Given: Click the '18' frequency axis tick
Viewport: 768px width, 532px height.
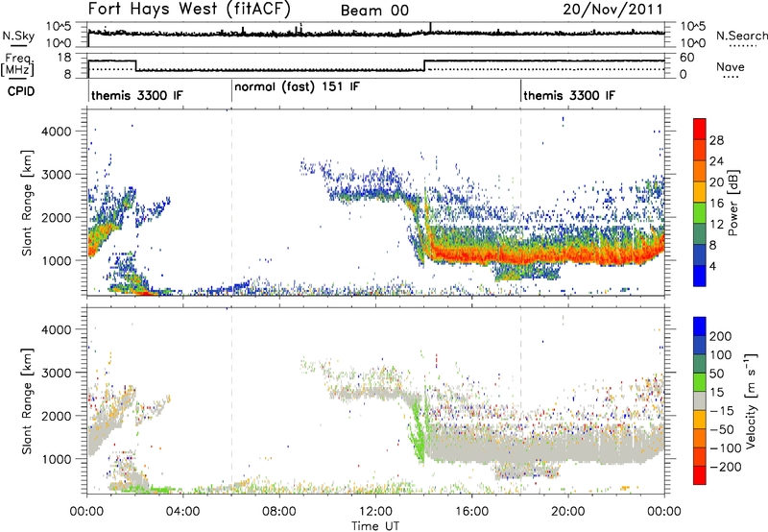Looking at the screenshot, I should pyautogui.click(x=63, y=58).
